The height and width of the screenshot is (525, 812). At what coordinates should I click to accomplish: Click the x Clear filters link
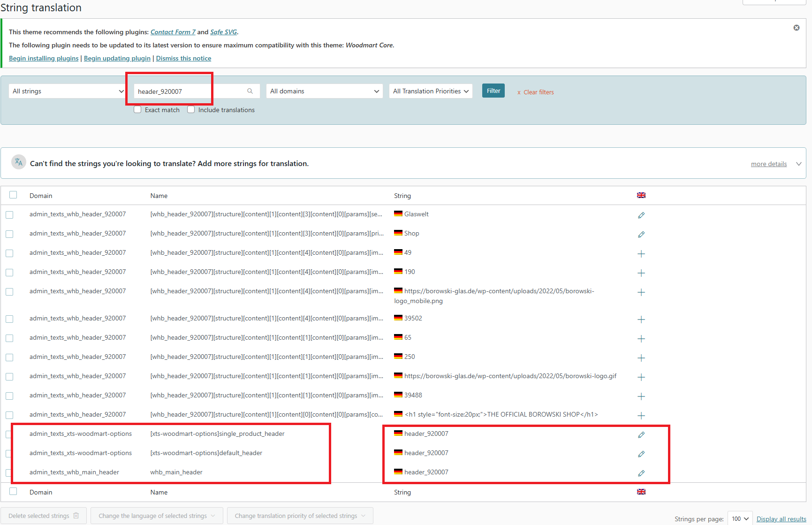click(x=535, y=92)
